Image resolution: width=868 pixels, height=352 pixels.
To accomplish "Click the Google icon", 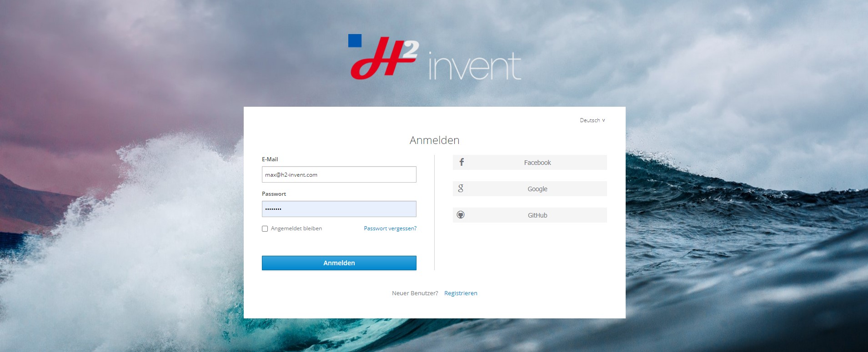I will coord(461,188).
